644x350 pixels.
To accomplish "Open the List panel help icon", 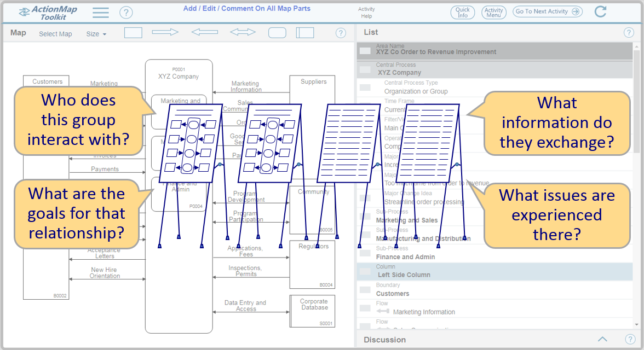I will tap(629, 33).
